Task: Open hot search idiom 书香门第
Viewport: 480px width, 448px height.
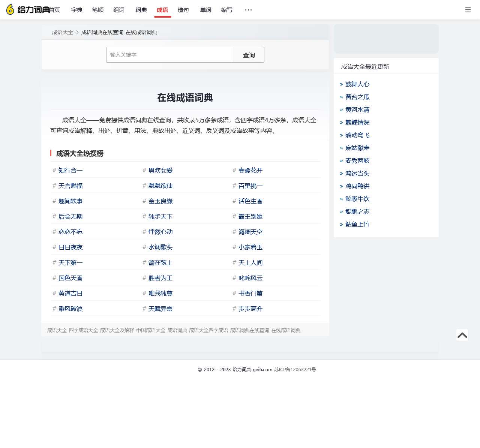Action: click(x=250, y=293)
